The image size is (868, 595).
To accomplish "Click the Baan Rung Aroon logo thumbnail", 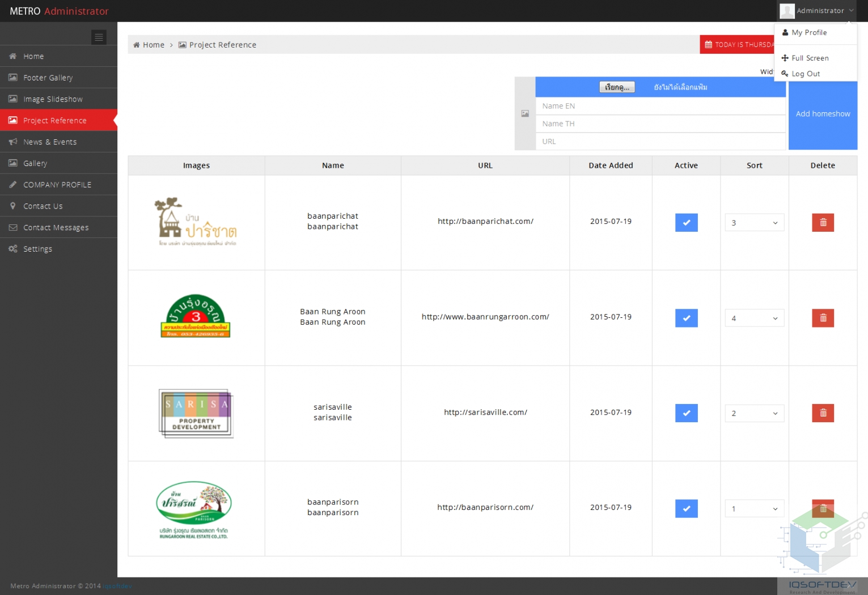I will [196, 316].
